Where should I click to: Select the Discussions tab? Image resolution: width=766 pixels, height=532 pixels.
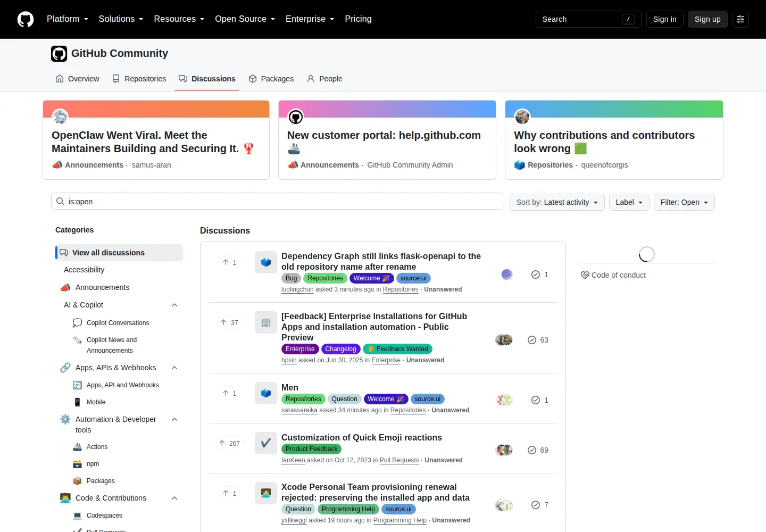point(207,79)
